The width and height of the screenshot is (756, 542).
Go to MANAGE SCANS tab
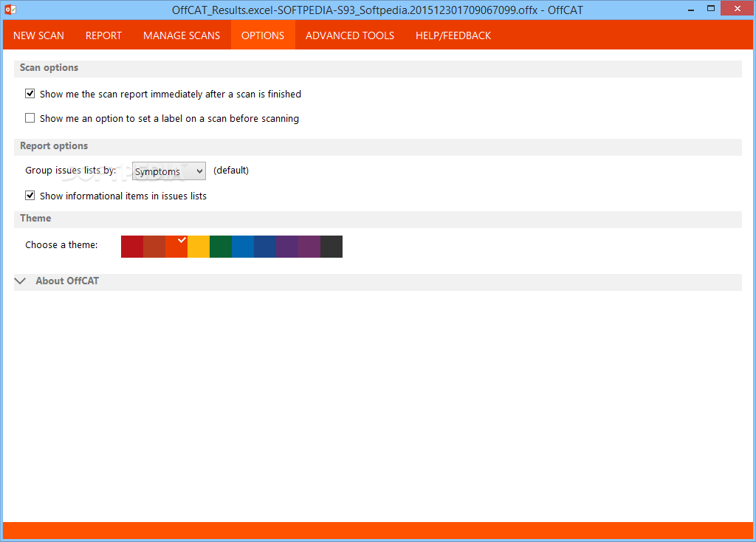tap(182, 35)
